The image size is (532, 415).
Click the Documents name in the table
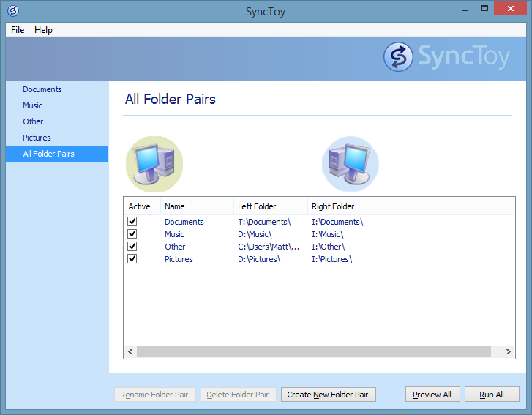184,222
